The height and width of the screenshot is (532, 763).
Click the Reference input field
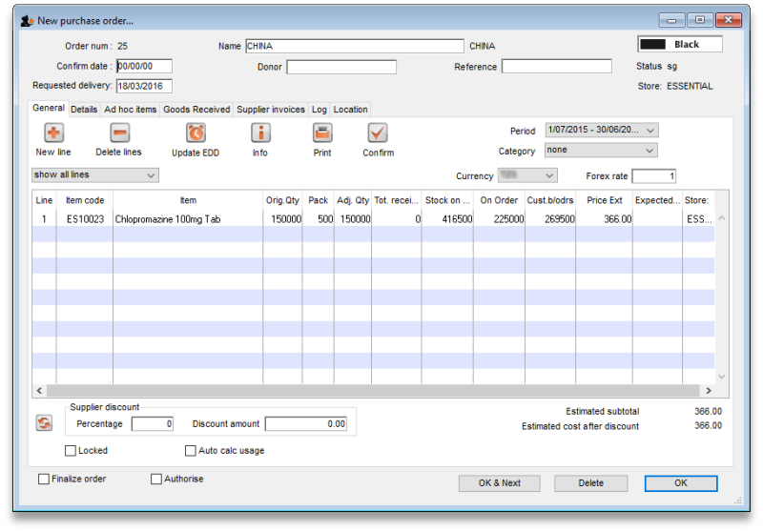557,67
